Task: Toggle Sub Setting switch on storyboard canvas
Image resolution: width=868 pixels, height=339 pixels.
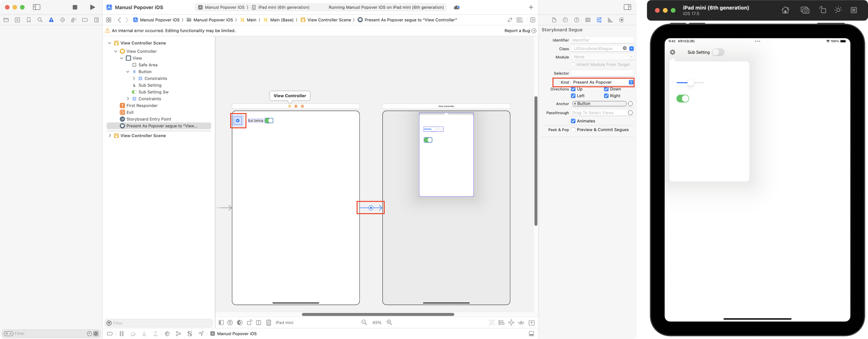Action: pos(269,121)
